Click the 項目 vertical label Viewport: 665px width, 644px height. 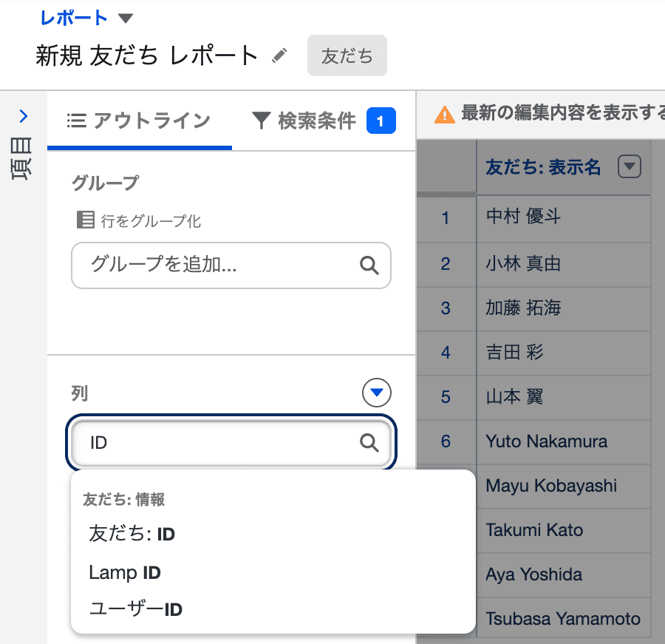point(21,159)
